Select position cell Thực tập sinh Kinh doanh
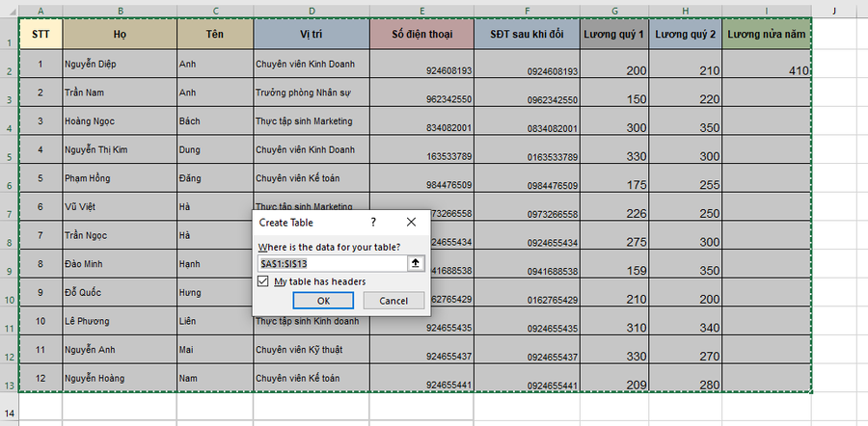Image resolution: width=868 pixels, height=426 pixels. 312,326
